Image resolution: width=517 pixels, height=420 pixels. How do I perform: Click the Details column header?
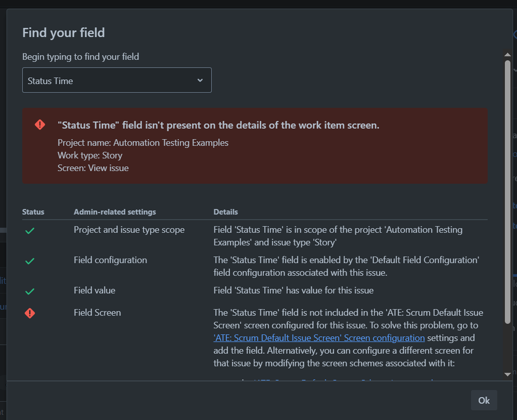tap(226, 212)
